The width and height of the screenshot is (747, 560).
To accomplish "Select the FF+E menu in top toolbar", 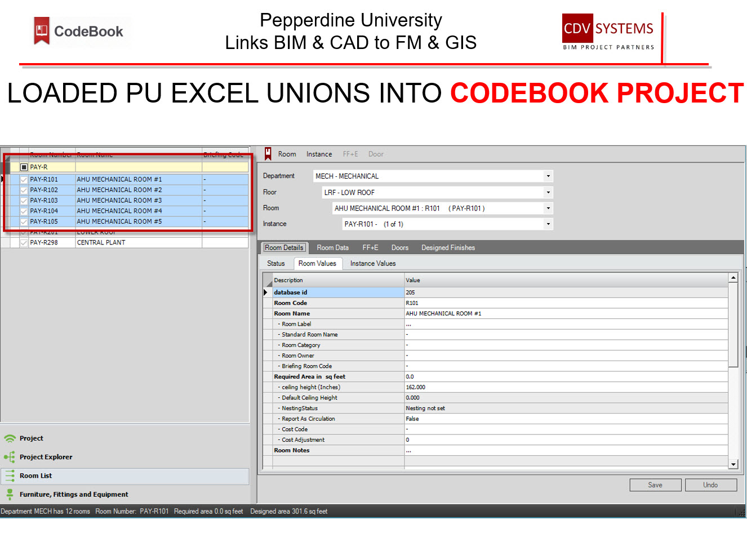I will coord(350,154).
